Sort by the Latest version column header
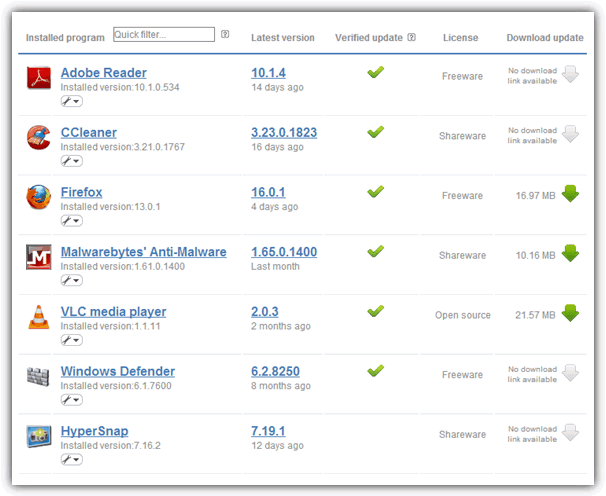Screen dimensions: 606x496 click(x=283, y=38)
